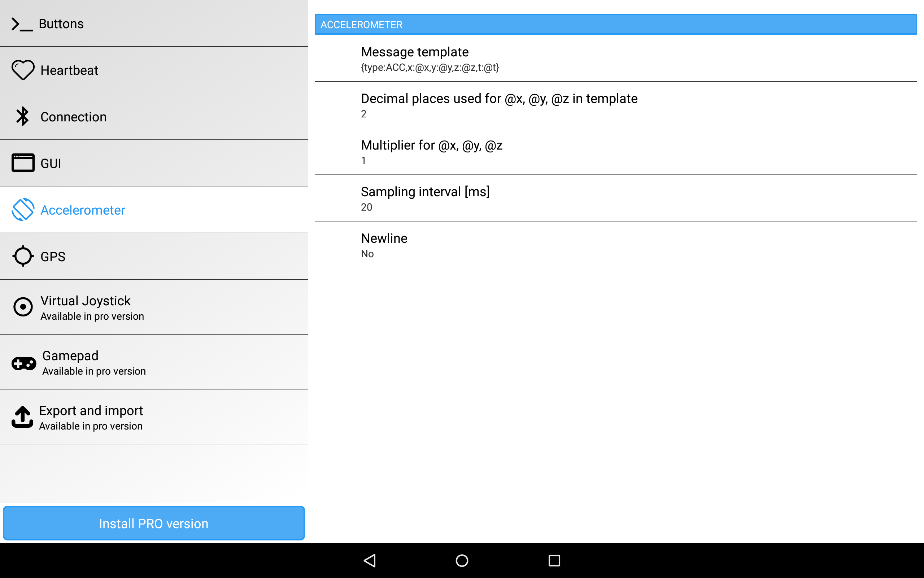Edit the Message template setting

[x=615, y=59]
